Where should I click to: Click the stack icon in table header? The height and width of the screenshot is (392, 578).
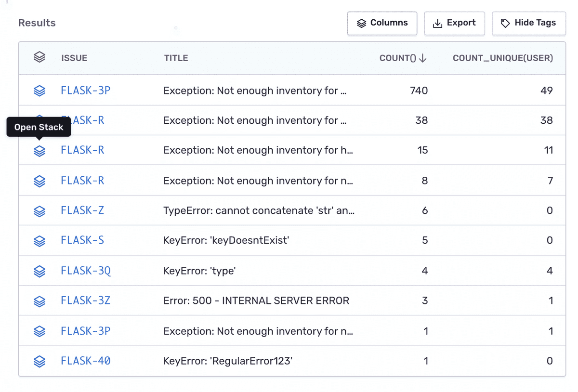click(39, 57)
